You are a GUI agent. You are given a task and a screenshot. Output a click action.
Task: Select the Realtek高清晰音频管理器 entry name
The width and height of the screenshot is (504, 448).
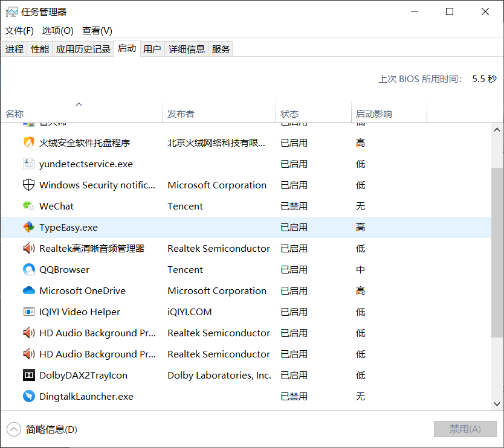pyautogui.click(x=92, y=248)
